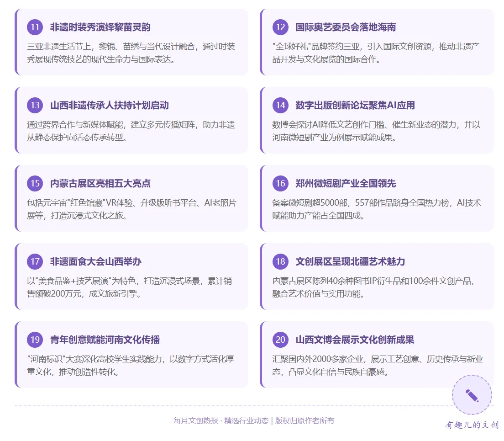The height and width of the screenshot is (441, 504).
Task: Open headline 内蒙古展区亮相五大亮点
Action: 100,183
